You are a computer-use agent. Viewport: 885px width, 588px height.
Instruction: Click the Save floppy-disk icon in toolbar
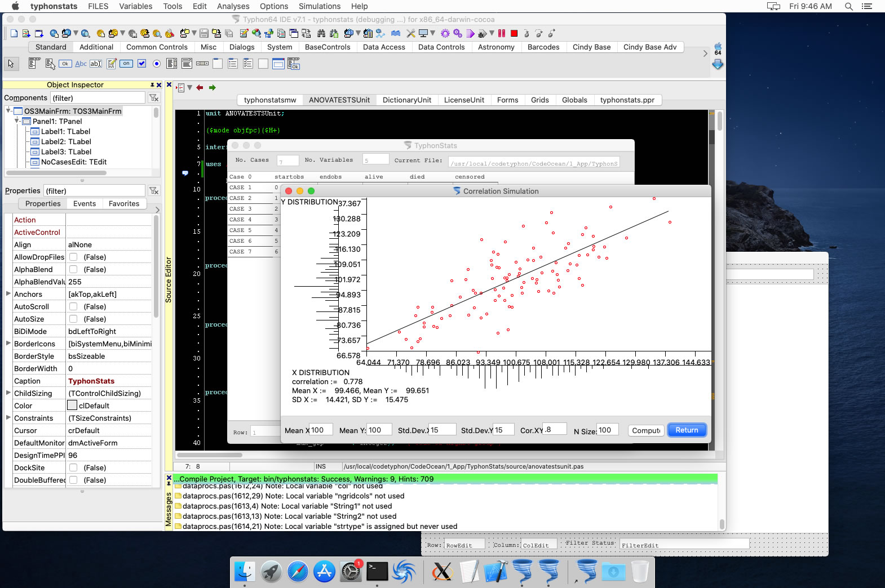click(x=204, y=33)
